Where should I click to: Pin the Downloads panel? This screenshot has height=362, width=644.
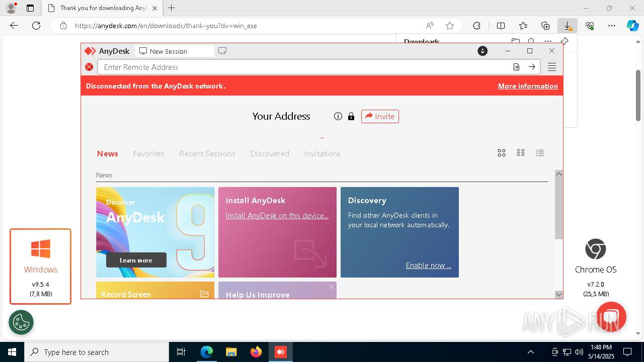pos(565,41)
